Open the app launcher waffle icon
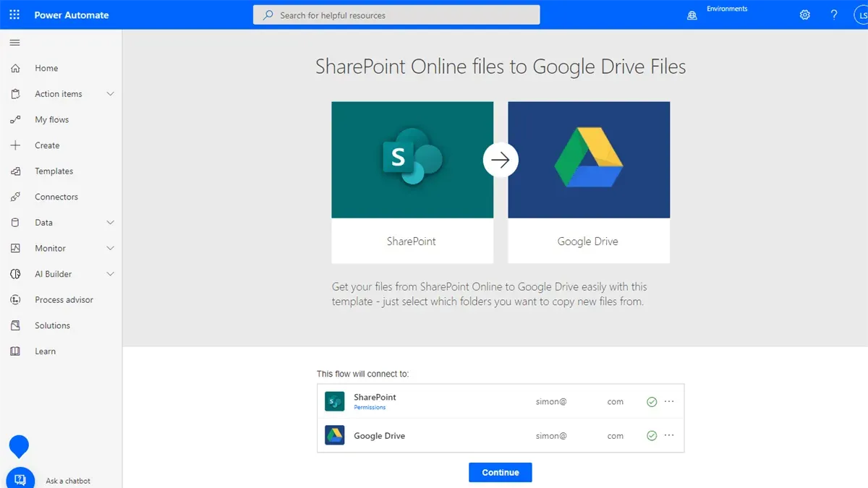This screenshot has width=868, height=488. click(x=14, y=14)
